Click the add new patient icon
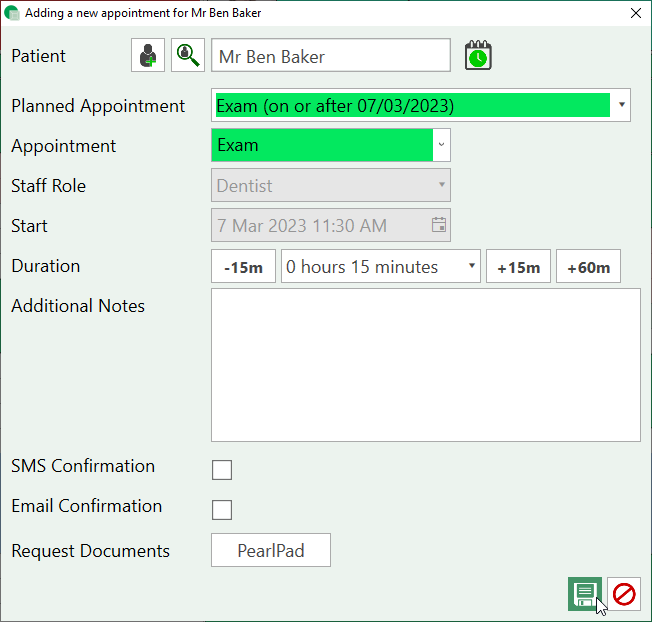This screenshot has width=652, height=622. click(148, 56)
